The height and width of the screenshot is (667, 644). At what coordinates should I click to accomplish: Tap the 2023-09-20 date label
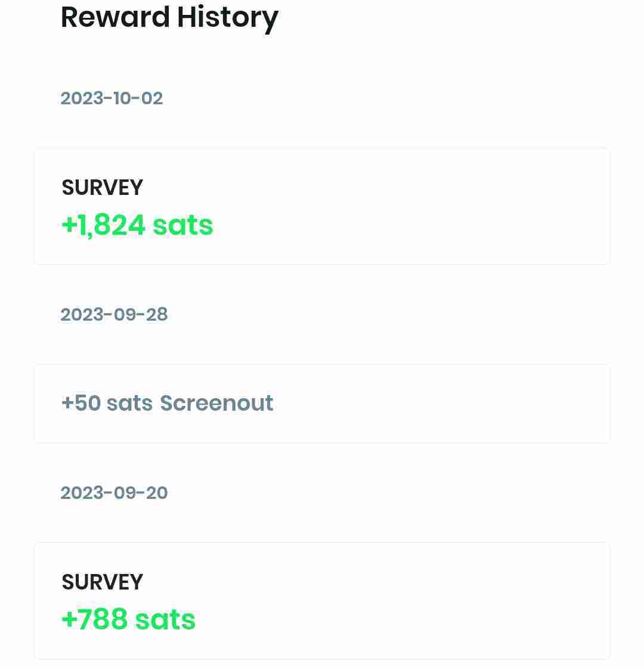click(x=114, y=493)
